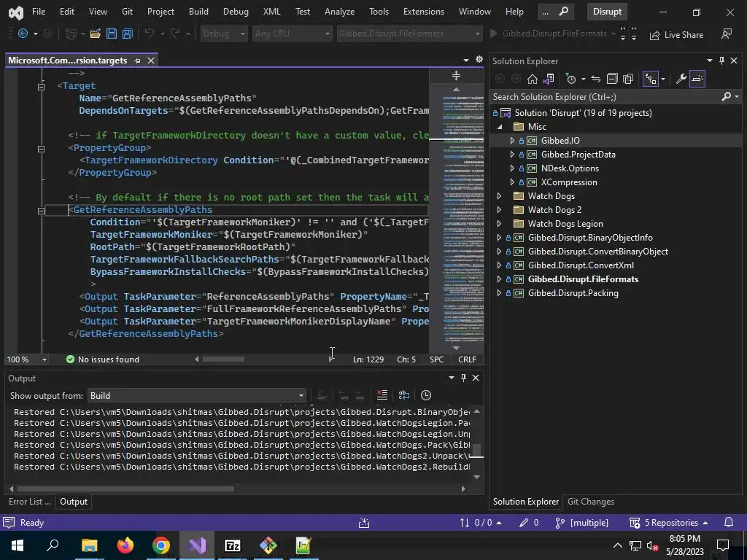Click the Live Share button
The width and height of the screenshot is (747, 560).
(x=677, y=34)
